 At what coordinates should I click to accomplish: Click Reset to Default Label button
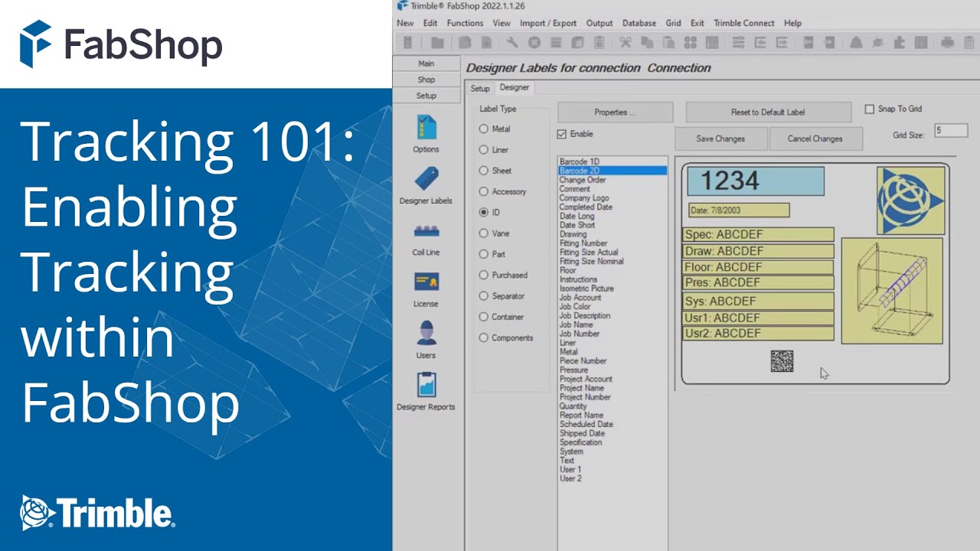[768, 112]
